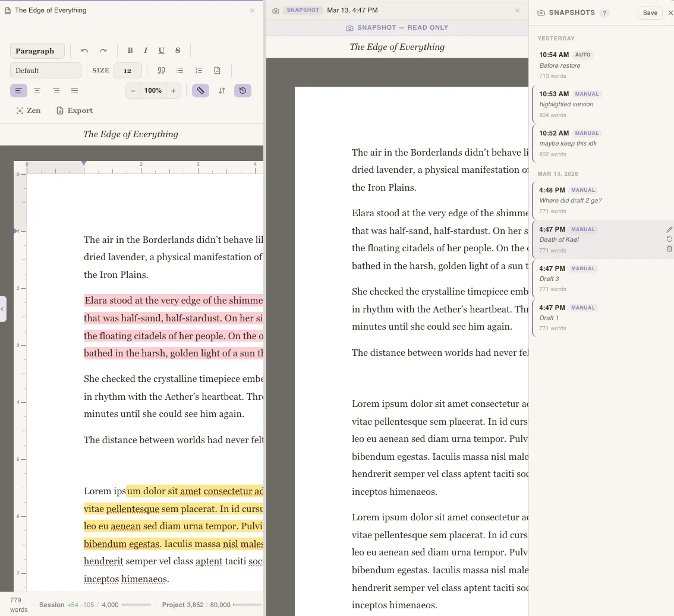Open the Default font selector
Screen dimensions: 674x616
pos(45,70)
